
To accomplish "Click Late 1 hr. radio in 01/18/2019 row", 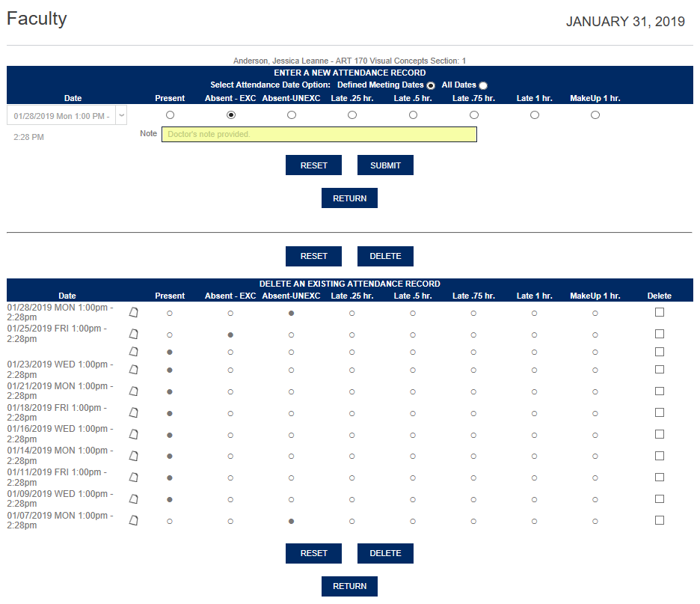I will click(535, 414).
